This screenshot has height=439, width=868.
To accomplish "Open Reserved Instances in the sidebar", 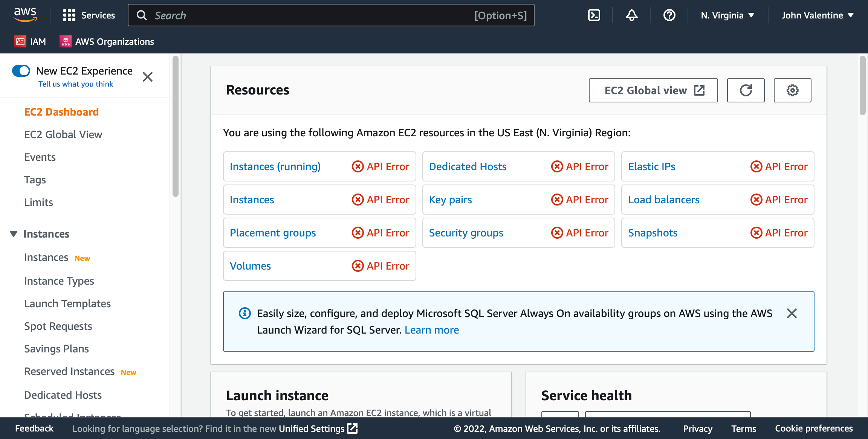I will click(x=69, y=371).
